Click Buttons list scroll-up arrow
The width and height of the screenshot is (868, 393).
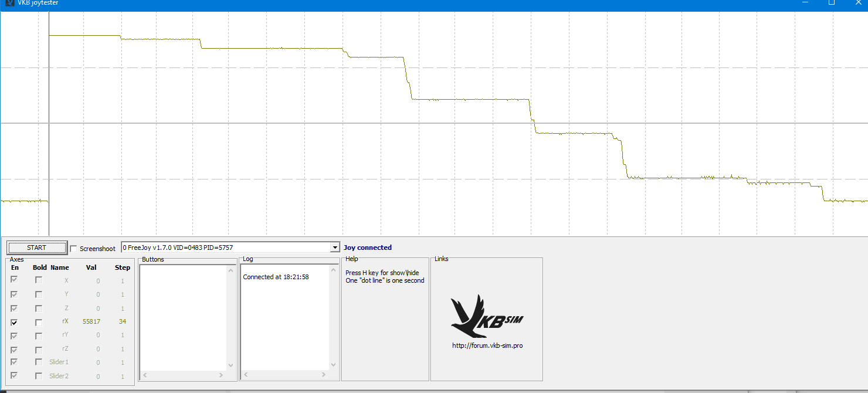(x=230, y=270)
